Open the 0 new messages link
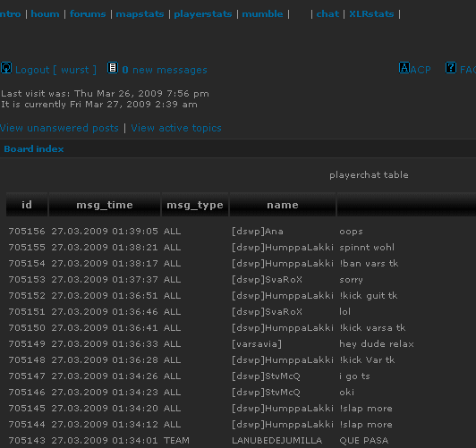The width and height of the screenshot is (476, 448). point(165,70)
